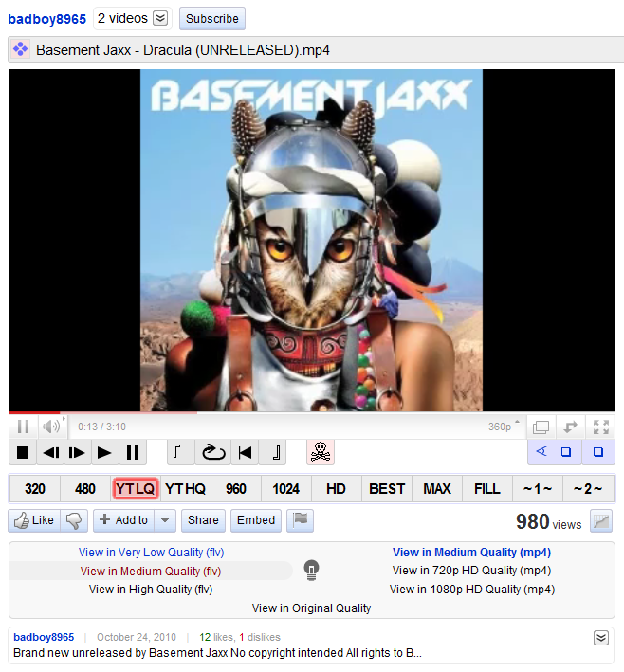Image resolution: width=624 pixels, height=672 pixels.
Task: Select the 320 player size
Action: [x=35, y=488]
